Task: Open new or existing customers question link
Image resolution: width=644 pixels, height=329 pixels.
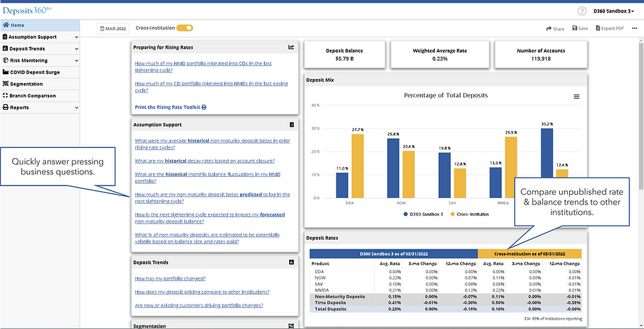Action: pos(198,305)
